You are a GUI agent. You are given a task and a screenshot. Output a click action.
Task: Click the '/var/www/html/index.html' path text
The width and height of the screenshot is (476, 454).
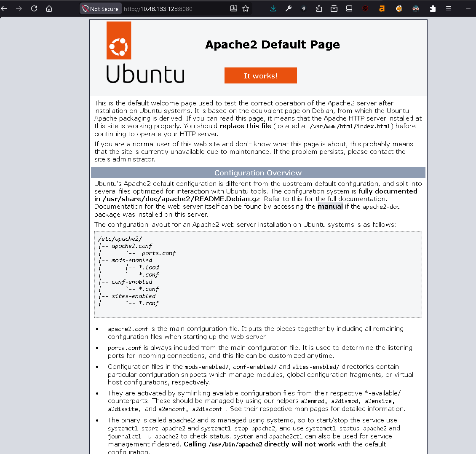(x=350, y=126)
